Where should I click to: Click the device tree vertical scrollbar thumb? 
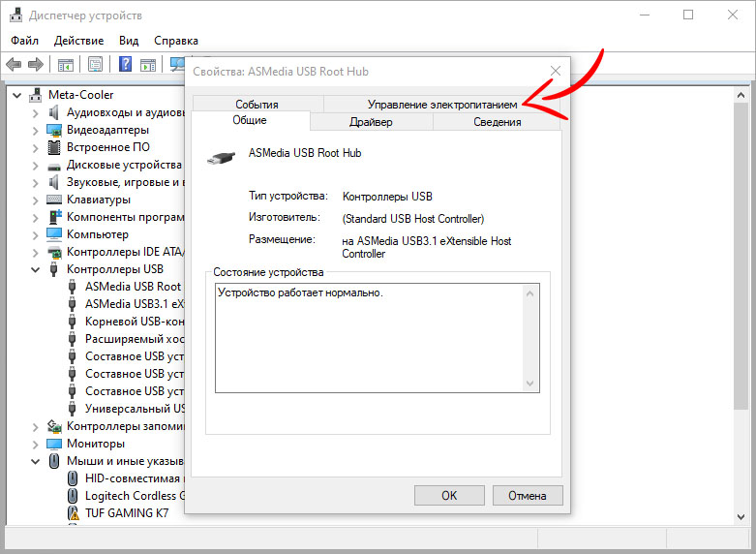click(741, 257)
